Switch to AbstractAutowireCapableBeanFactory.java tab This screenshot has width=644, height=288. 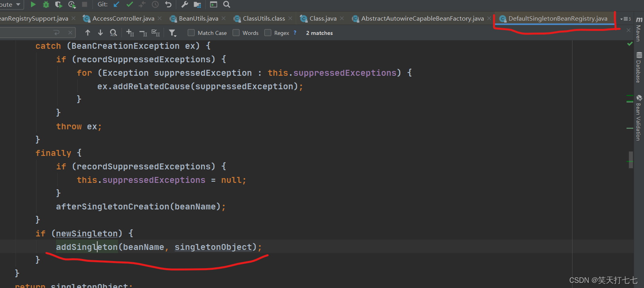coord(418,18)
